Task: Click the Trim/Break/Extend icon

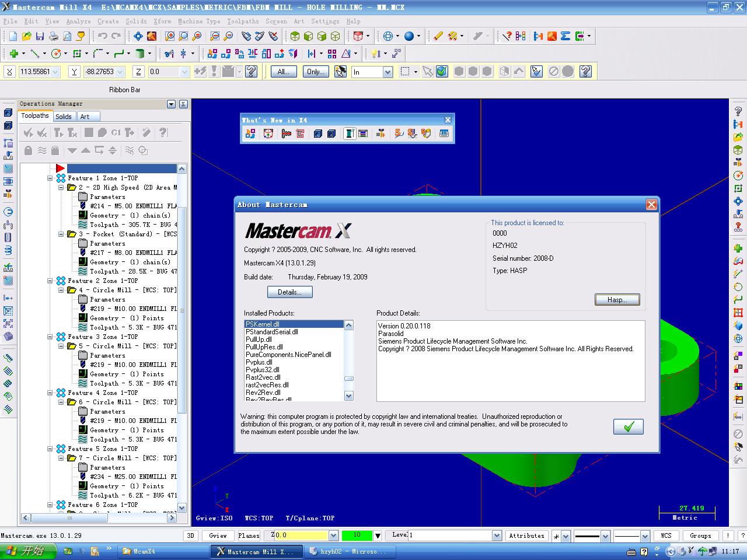Action: [169, 54]
